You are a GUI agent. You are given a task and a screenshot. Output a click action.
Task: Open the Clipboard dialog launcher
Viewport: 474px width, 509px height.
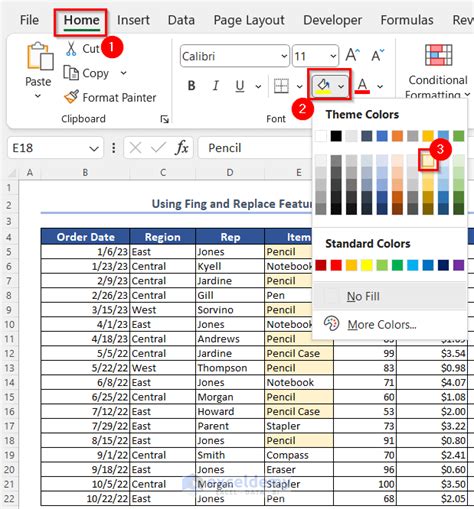[x=165, y=119]
